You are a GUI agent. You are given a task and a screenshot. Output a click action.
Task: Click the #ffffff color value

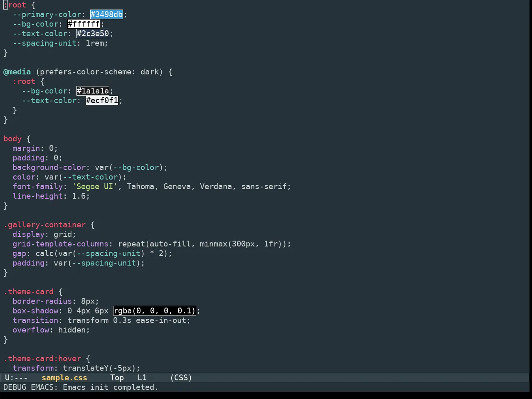pos(84,24)
